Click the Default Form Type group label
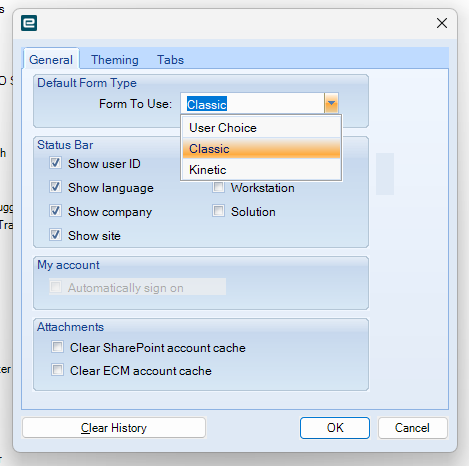 (87, 83)
